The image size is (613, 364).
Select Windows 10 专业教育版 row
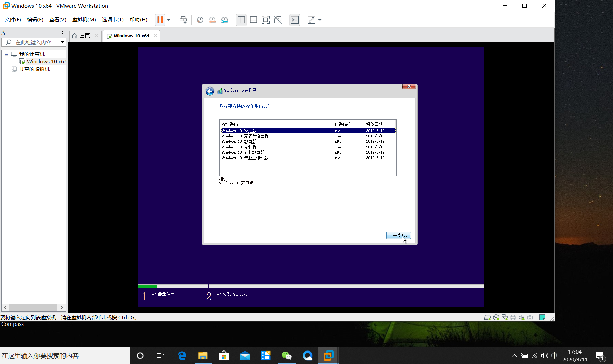point(308,152)
